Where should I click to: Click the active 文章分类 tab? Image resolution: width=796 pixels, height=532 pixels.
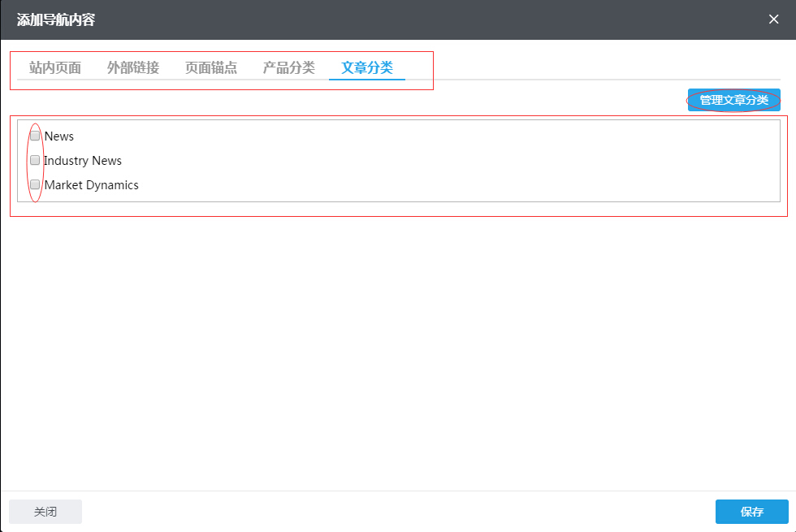pos(367,67)
